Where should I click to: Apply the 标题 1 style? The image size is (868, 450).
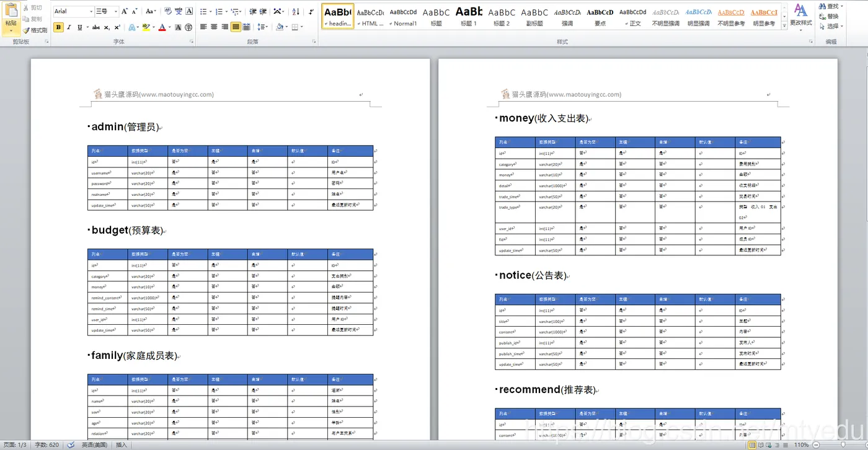[x=469, y=16]
